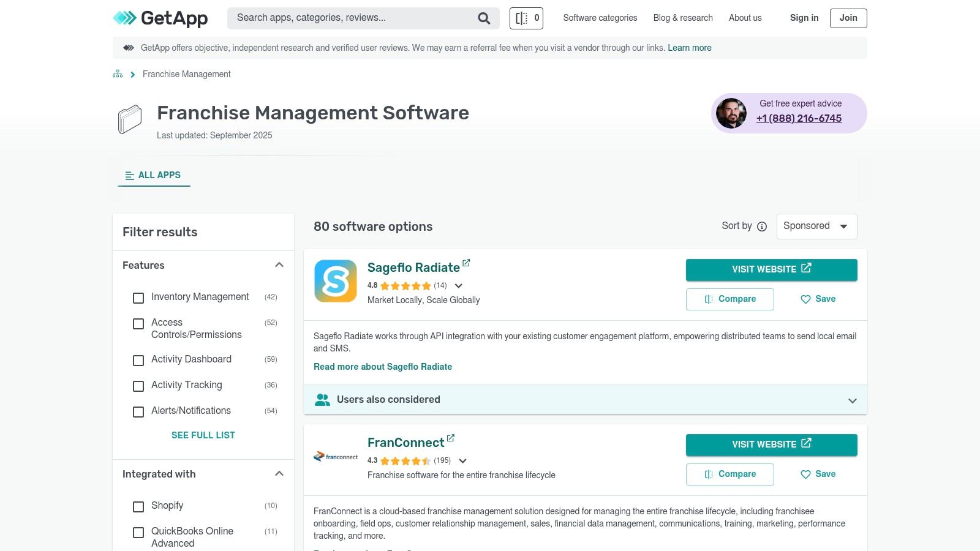The height and width of the screenshot is (551, 980).
Task: Click the Sort by info icon
Action: (x=762, y=227)
